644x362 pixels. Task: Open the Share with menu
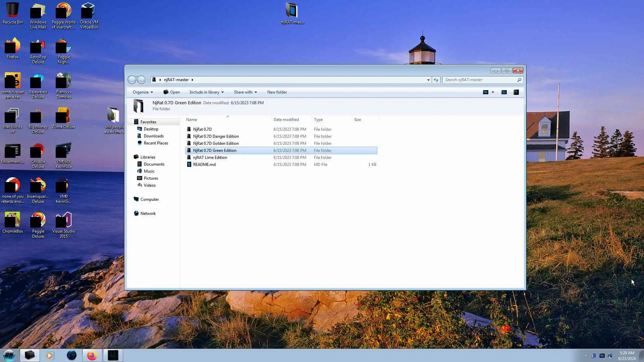[x=245, y=92]
